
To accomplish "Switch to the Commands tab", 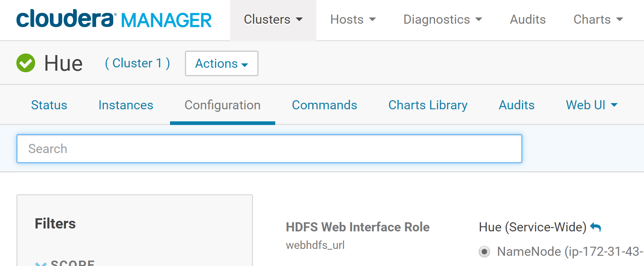I will [324, 105].
